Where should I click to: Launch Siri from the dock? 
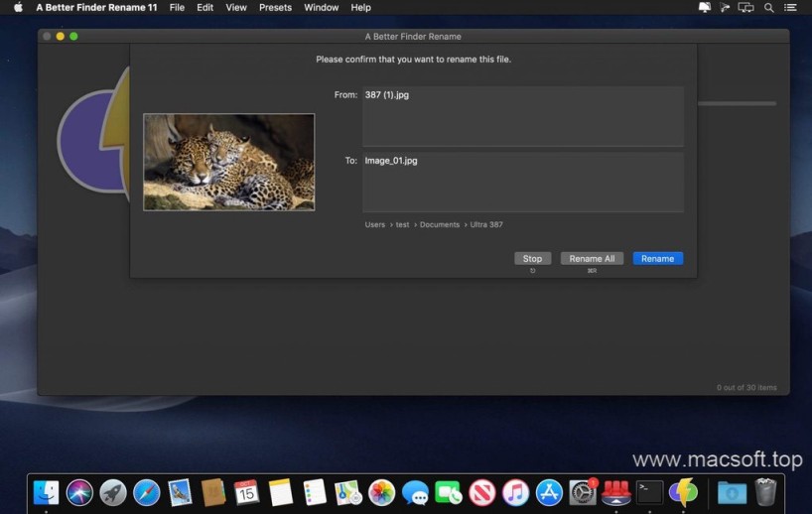click(x=79, y=491)
